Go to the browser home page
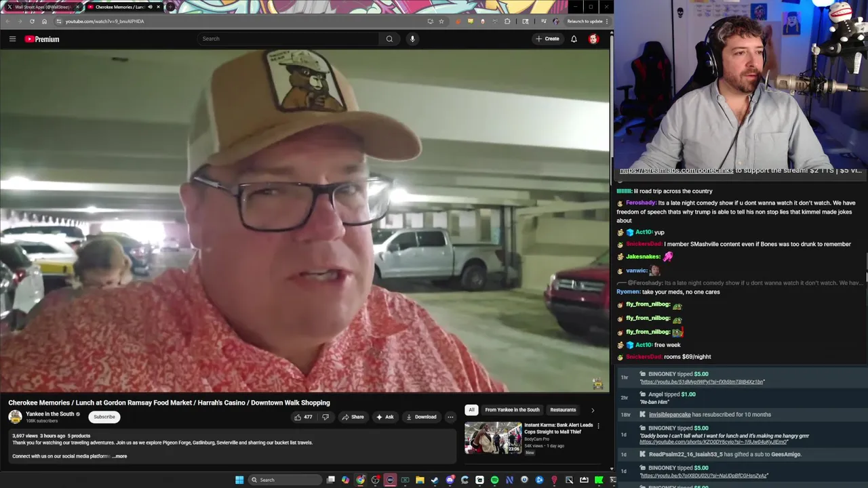 (x=44, y=21)
